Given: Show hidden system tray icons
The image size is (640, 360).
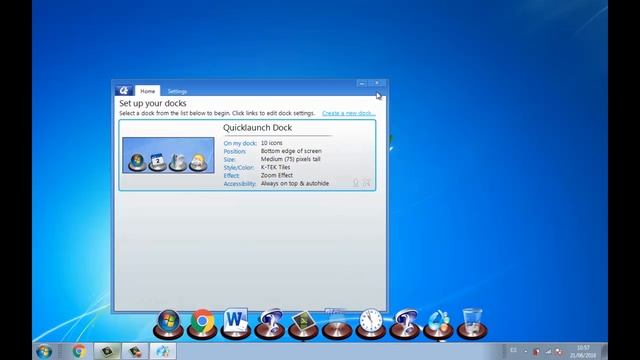Looking at the screenshot, I should point(526,351).
